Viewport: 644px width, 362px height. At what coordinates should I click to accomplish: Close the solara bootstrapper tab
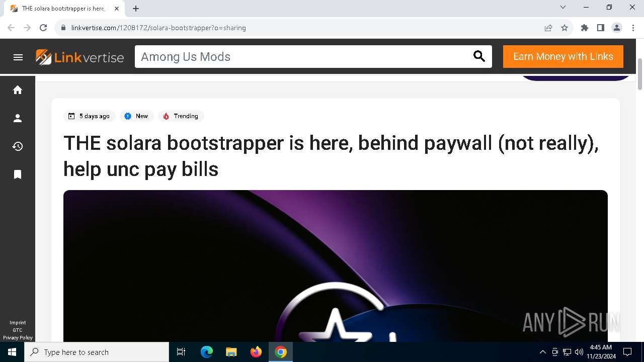117,9
